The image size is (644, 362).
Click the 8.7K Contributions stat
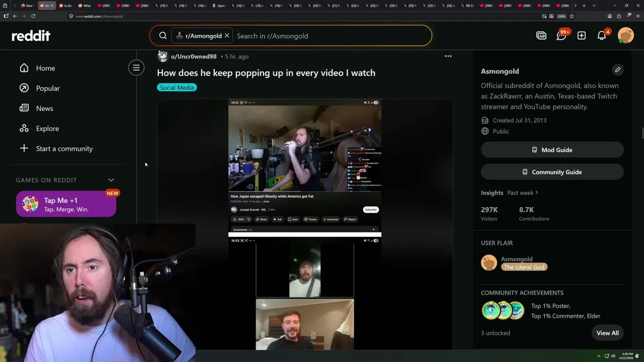(534, 214)
